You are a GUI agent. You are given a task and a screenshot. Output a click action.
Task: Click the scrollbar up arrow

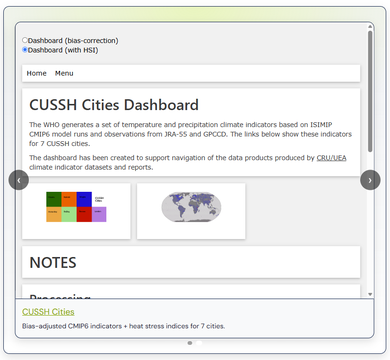tap(370, 27)
